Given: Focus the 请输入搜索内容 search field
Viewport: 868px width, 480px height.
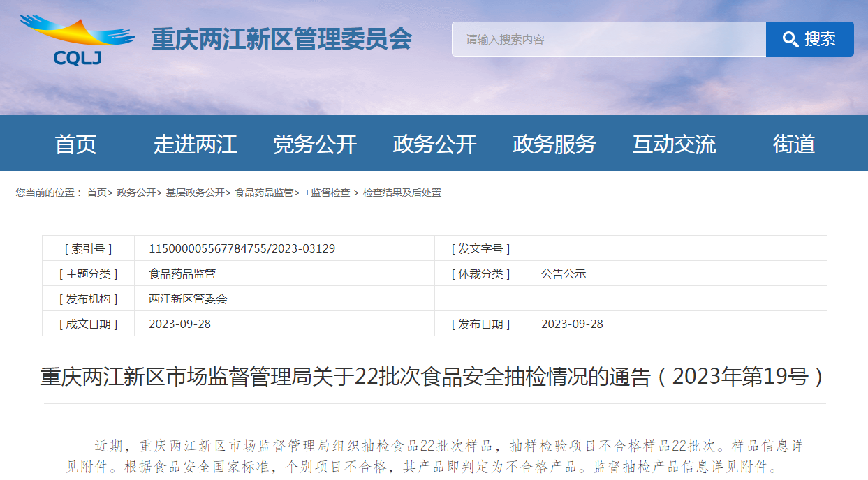Looking at the screenshot, I should click(609, 39).
